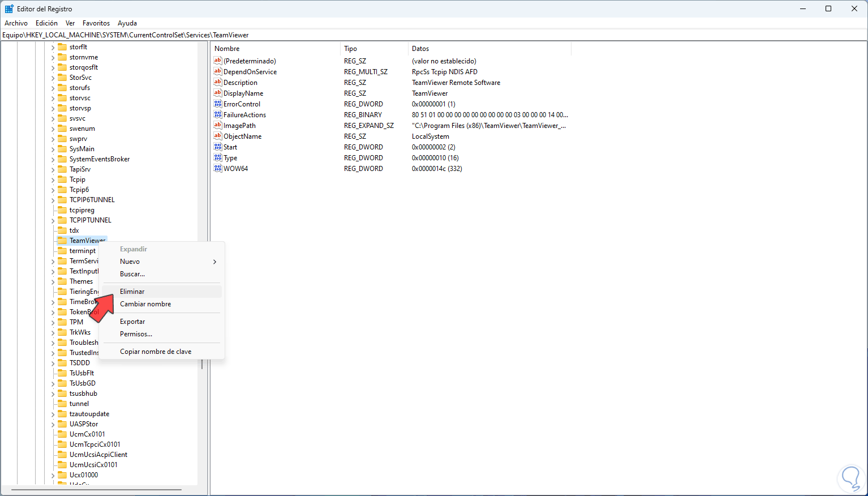Click the tree pane horizontal scrollbar
This screenshot has height=496, width=868.
(96, 490)
